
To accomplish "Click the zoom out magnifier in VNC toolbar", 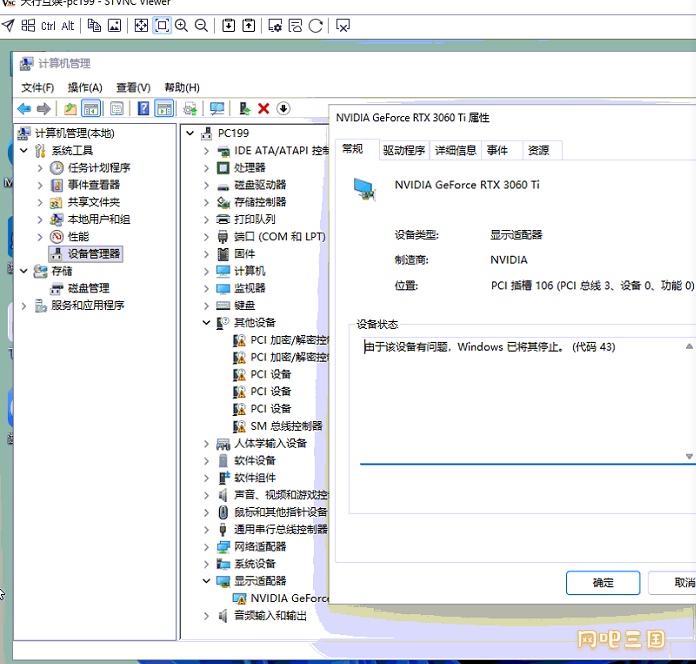I will pos(201,26).
